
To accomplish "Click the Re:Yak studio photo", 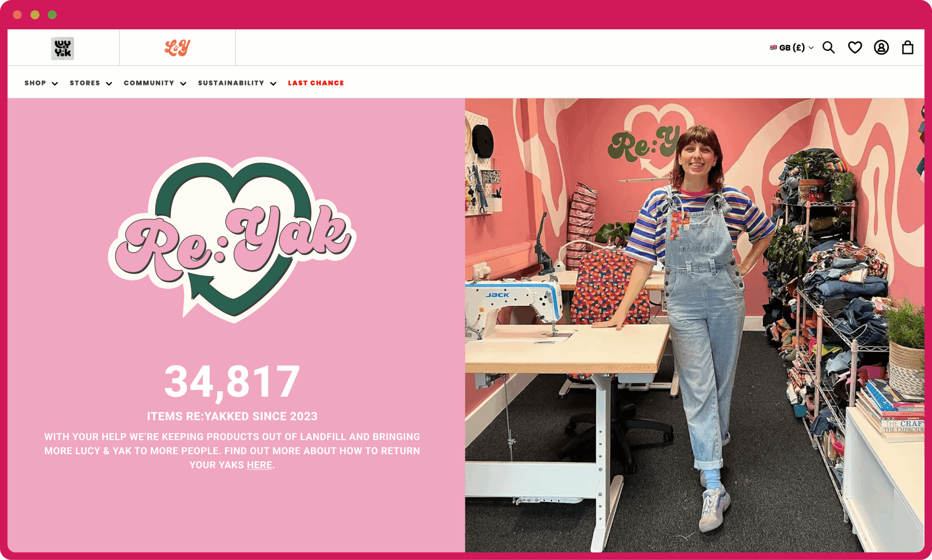I will tap(694, 325).
